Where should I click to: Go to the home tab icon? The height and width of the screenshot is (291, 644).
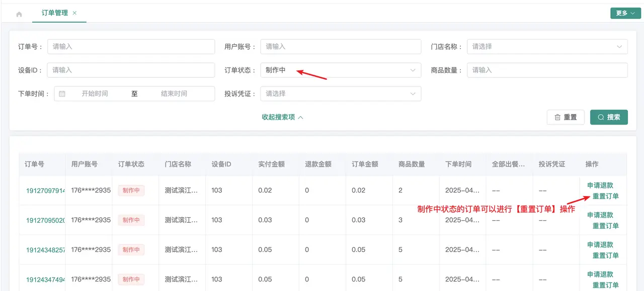(x=19, y=14)
